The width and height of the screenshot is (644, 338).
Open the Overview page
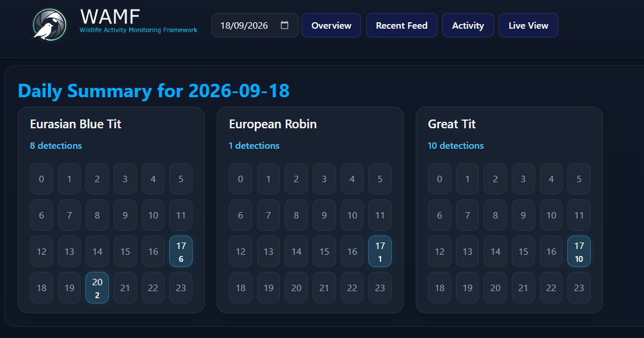pos(331,25)
